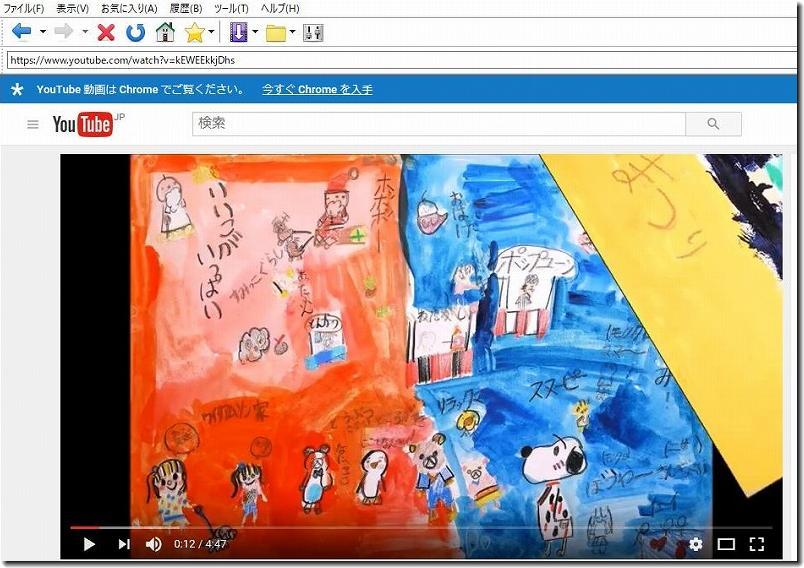The height and width of the screenshot is (568, 804).
Task: Open favorites with the yellow star icon
Action: (194, 33)
